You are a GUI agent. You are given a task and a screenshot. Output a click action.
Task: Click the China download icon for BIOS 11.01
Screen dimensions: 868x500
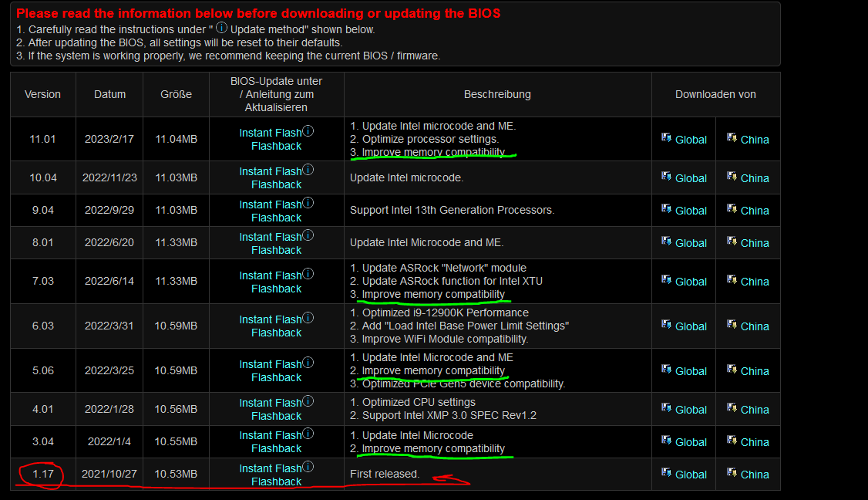coord(732,137)
